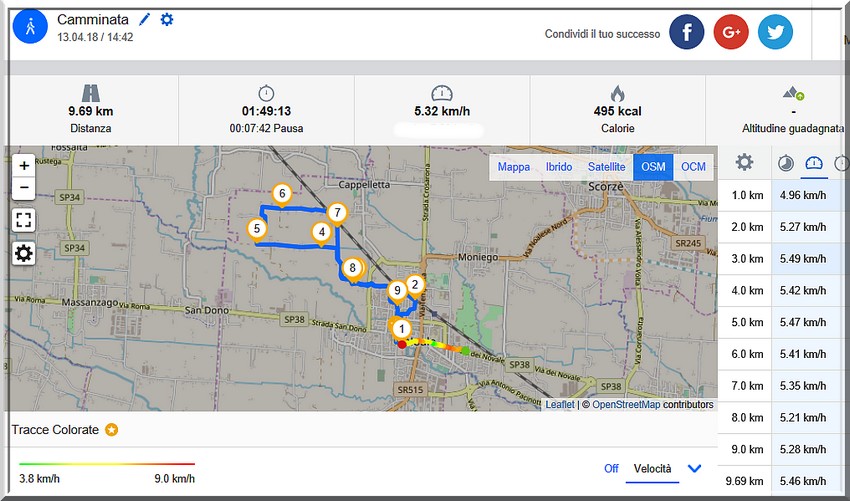This screenshot has height=501, width=850.
Task: Edit the Camminata title with pencil icon
Action: pos(144,20)
